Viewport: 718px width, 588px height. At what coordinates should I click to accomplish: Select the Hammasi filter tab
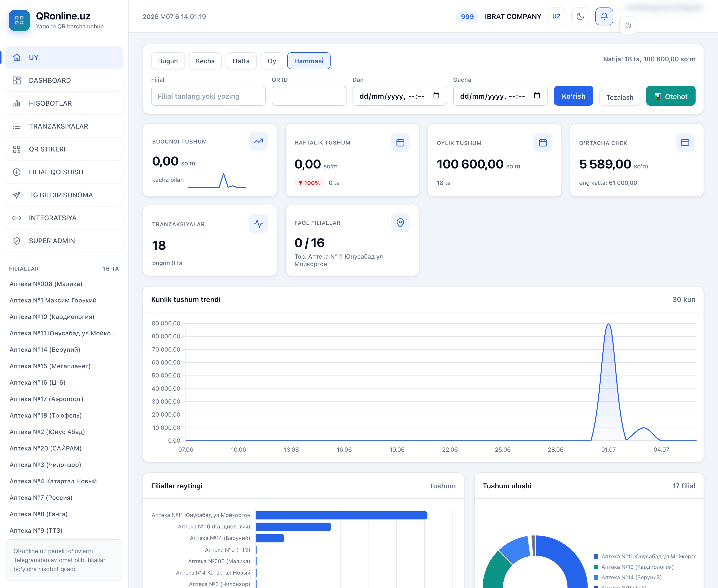click(x=309, y=61)
